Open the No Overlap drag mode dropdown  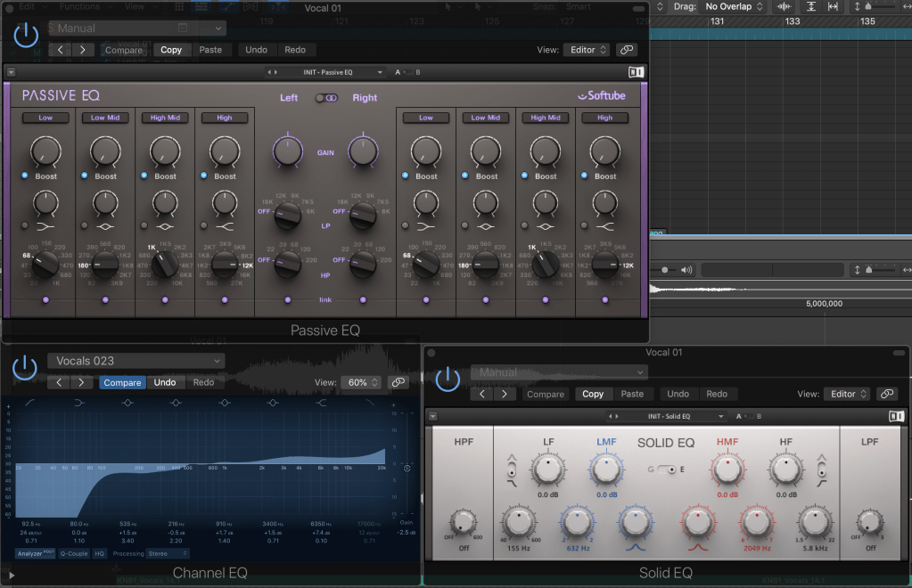point(728,6)
